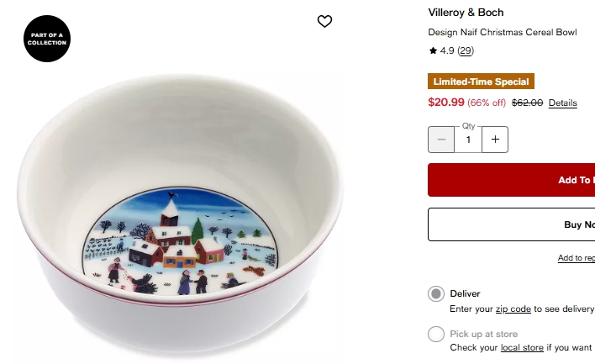
Task: Click the zip code link
Action: 513,309
